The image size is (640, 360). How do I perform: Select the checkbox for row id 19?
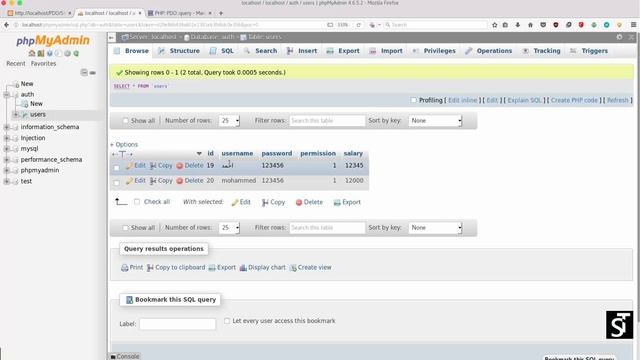[x=116, y=167]
